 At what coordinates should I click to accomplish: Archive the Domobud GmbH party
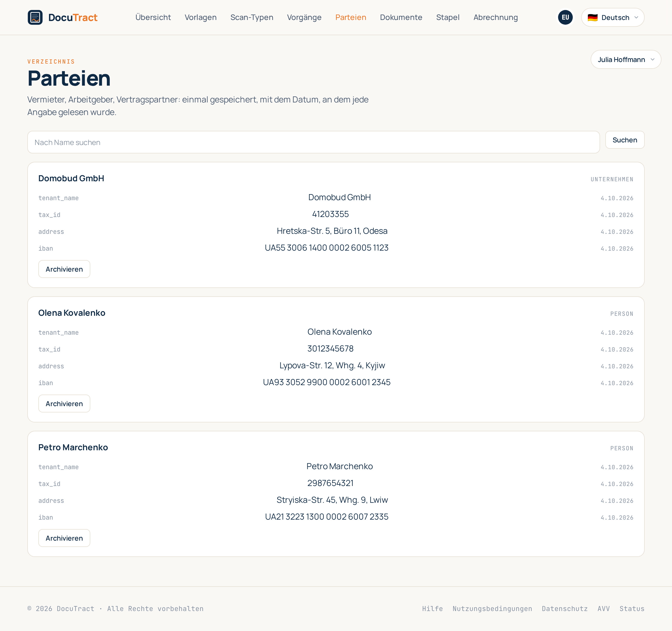tap(64, 269)
